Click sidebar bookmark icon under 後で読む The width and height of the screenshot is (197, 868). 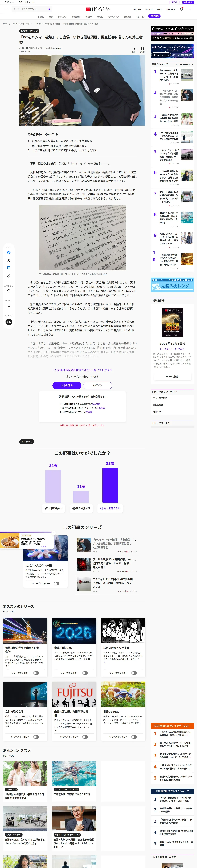9,306
